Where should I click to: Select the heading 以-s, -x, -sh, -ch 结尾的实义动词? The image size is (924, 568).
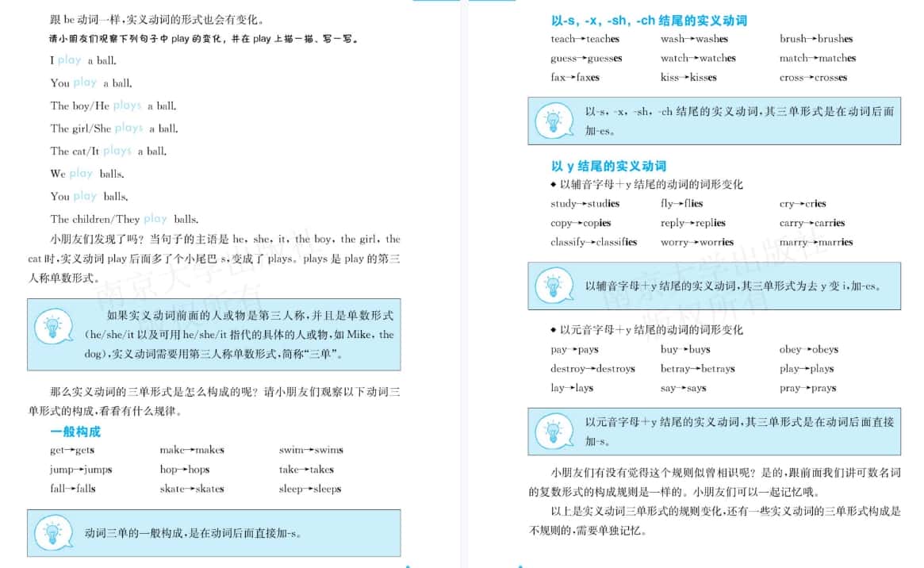649,21
